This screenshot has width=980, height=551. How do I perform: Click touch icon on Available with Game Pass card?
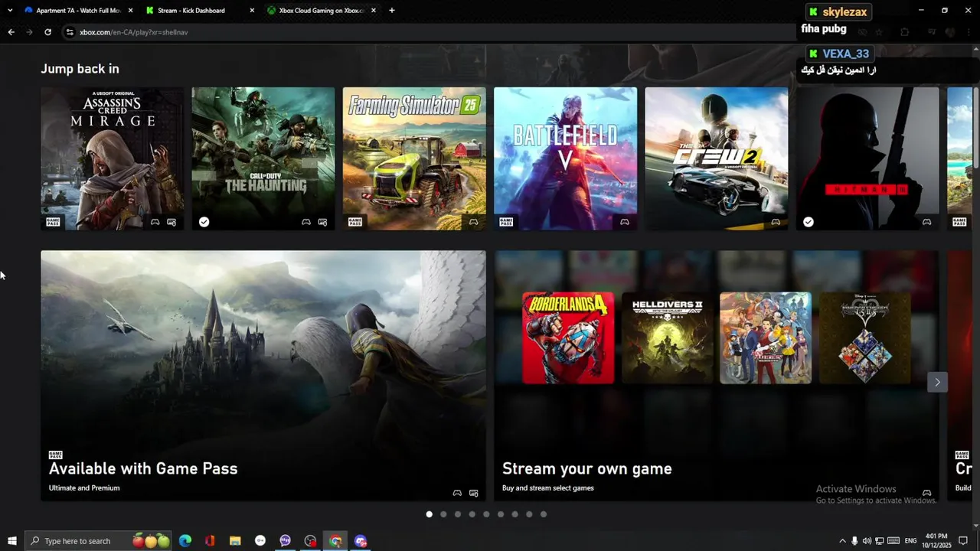tap(473, 493)
